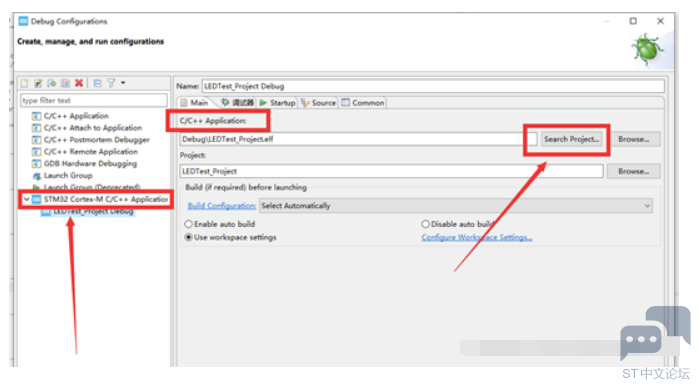
Task: Collapse STM32 Cortex-M C/C++ Application node
Action: point(26,199)
